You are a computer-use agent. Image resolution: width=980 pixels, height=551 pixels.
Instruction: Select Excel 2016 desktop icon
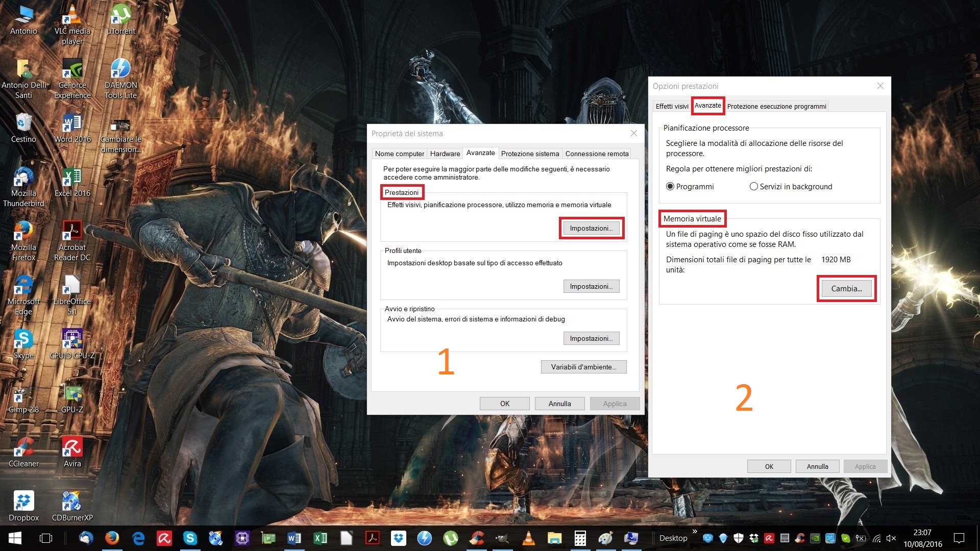72,182
